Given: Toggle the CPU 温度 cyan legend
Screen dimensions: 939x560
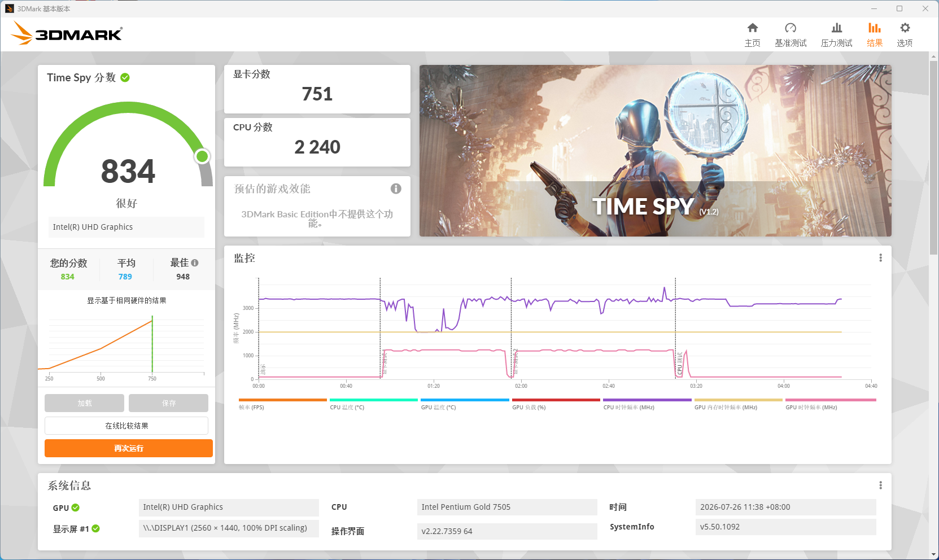Looking at the screenshot, I should (x=374, y=404).
